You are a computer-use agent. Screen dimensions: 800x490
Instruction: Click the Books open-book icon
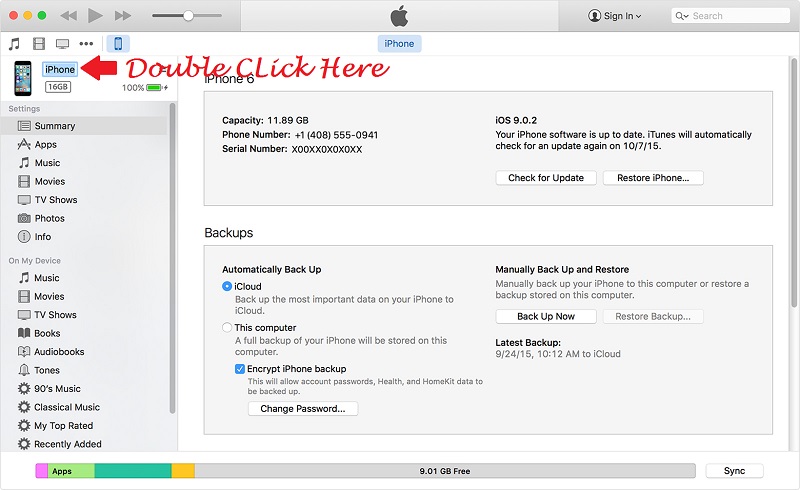click(x=24, y=333)
